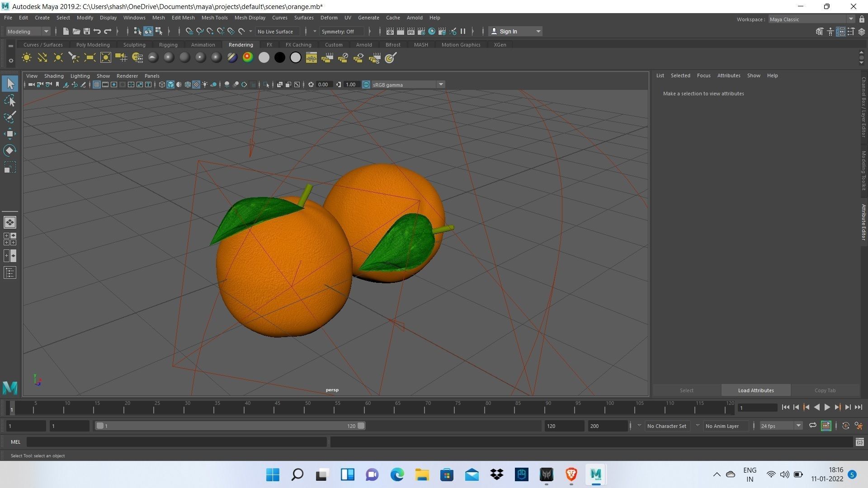Image resolution: width=868 pixels, height=488 pixels.
Task: Open Microsoft Edge from the taskbar
Action: [397, 474]
